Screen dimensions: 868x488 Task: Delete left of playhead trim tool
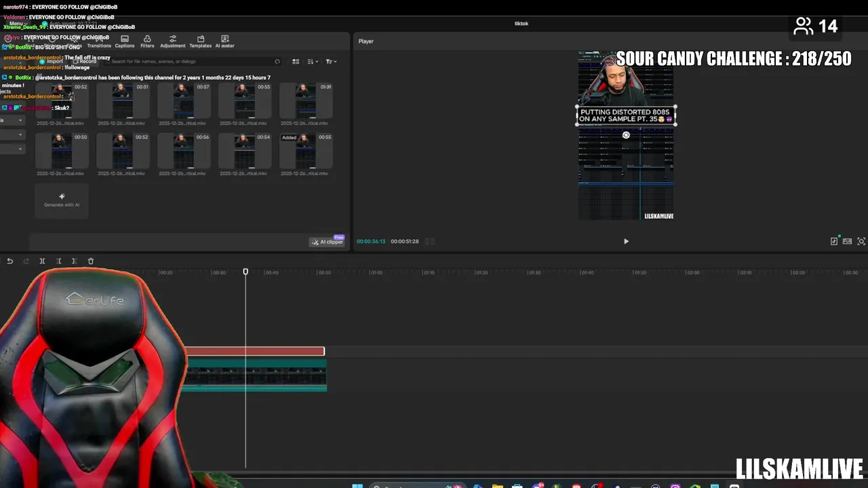[58, 261]
